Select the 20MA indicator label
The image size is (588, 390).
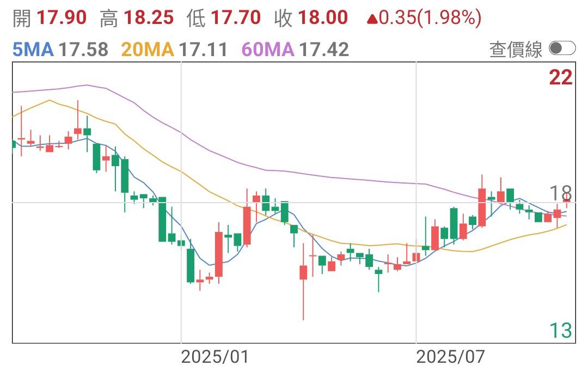[148, 50]
